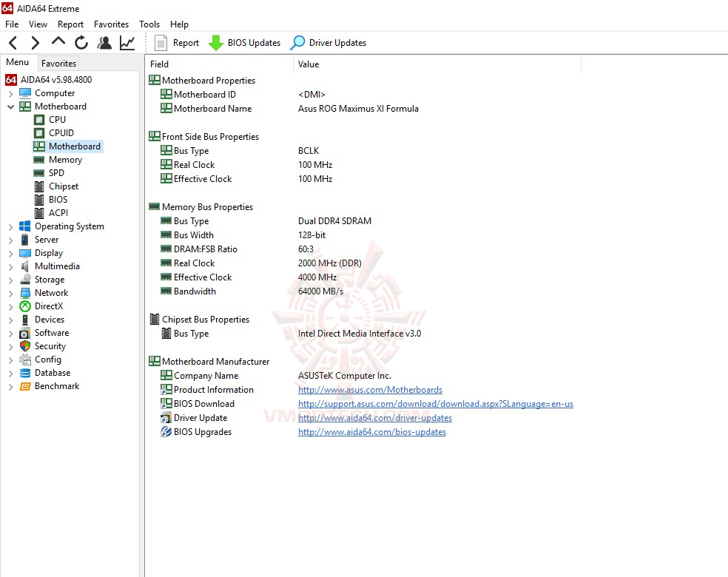This screenshot has width=728, height=577.
Task: Open the Help menu
Action: tap(179, 24)
